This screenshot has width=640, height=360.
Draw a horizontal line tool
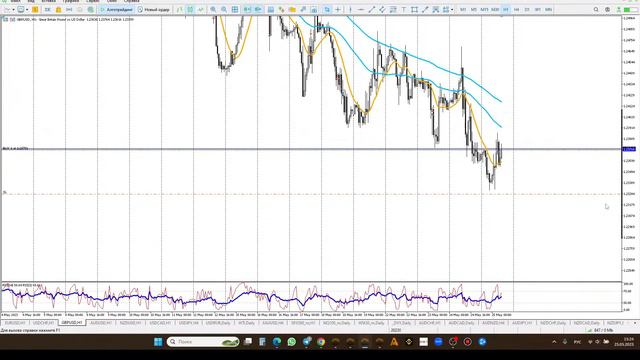tap(361, 9)
